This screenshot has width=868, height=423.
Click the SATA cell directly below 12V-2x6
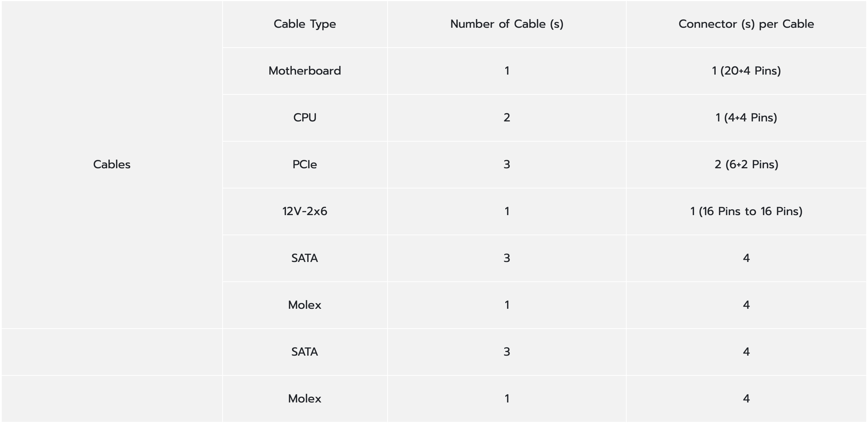[x=305, y=258]
